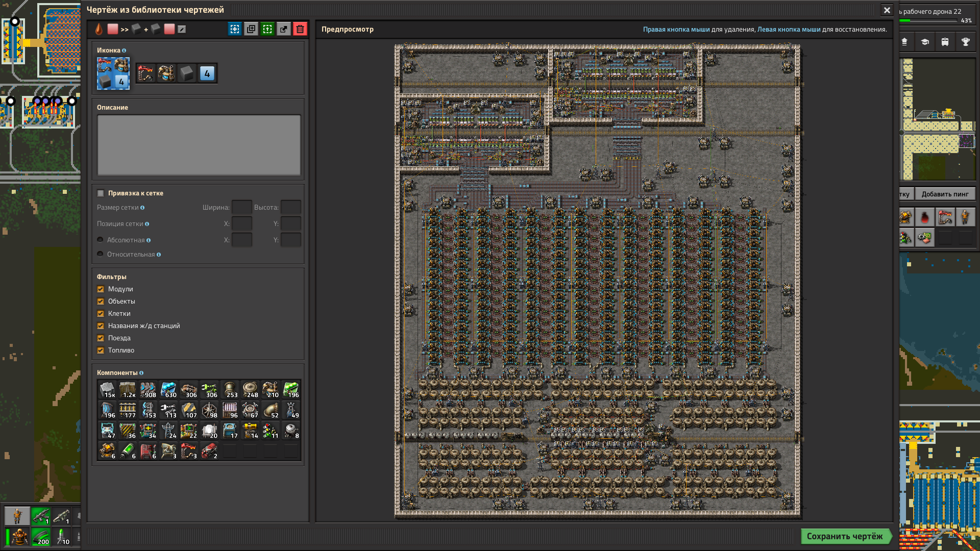Click the character icon in bottom-left panel
Image resolution: width=980 pixels, height=551 pixels.
17,516
